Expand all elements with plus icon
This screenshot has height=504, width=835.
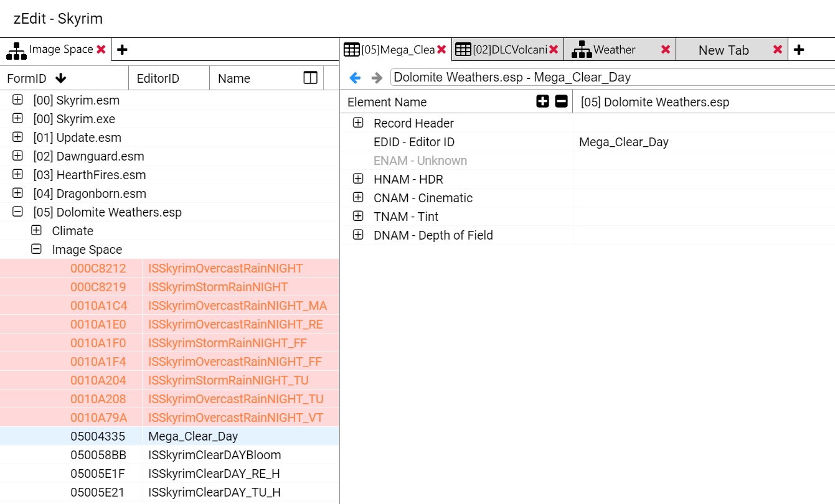point(543,101)
